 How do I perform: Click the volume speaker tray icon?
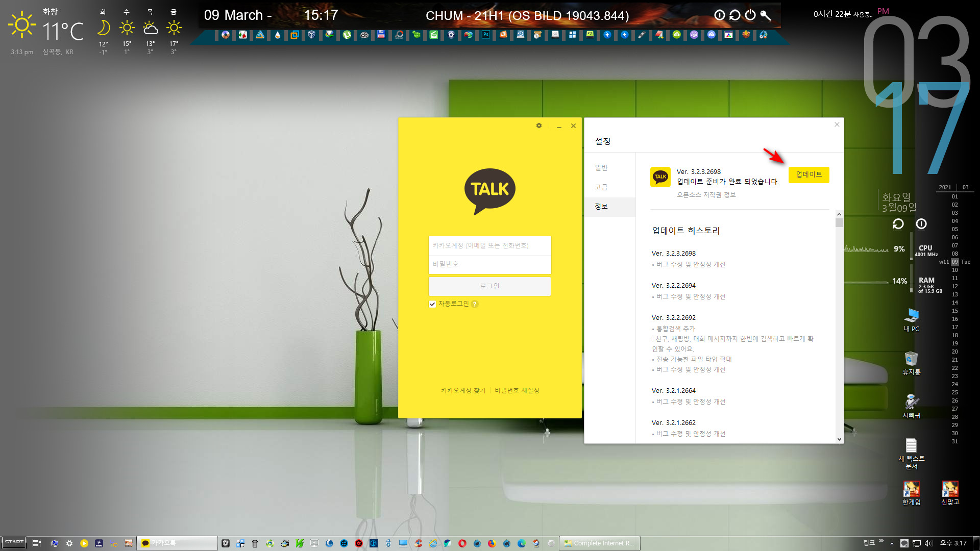928,543
